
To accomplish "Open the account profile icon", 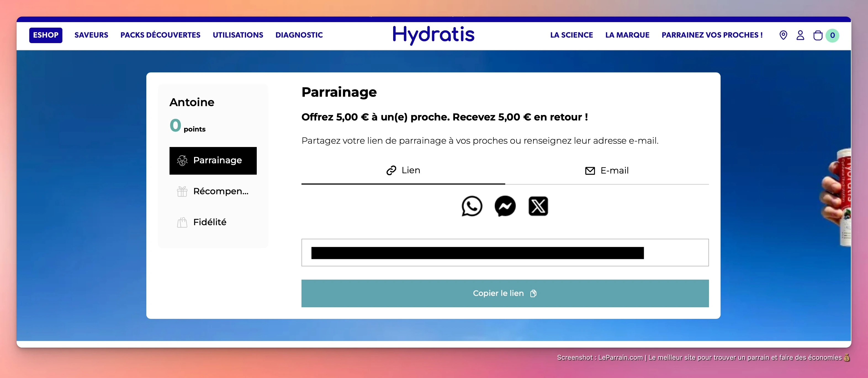I will tap(800, 35).
